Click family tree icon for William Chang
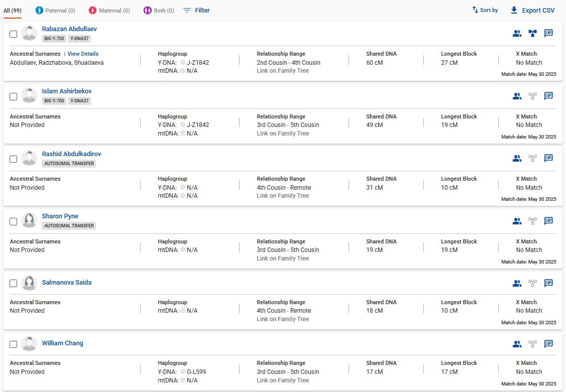Viewport: 566px width, 392px height. click(x=532, y=344)
